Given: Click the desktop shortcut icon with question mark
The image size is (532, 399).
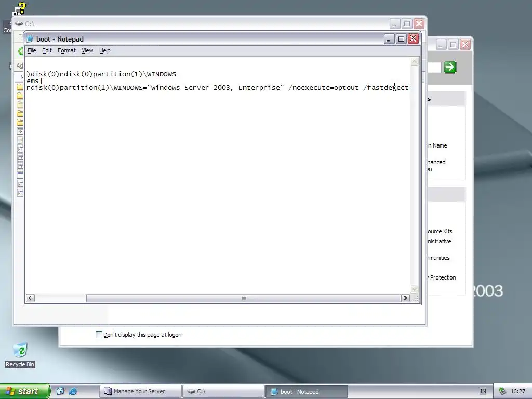Looking at the screenshot, I should [19, 9].
